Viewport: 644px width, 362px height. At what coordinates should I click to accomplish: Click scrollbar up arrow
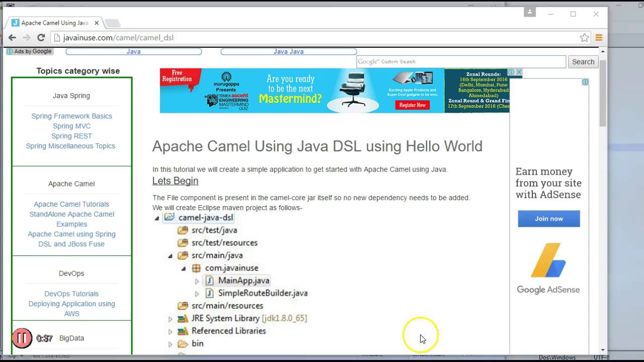point(603,51)
